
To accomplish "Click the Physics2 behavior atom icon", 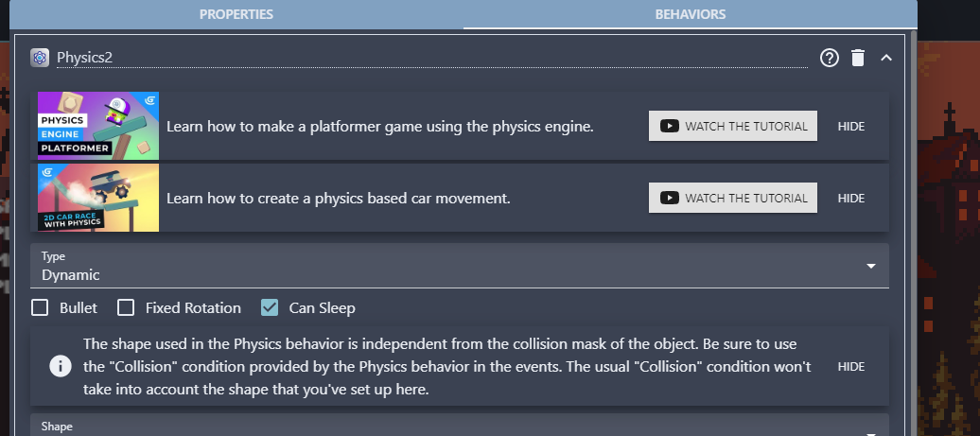I will coord(40,58).
